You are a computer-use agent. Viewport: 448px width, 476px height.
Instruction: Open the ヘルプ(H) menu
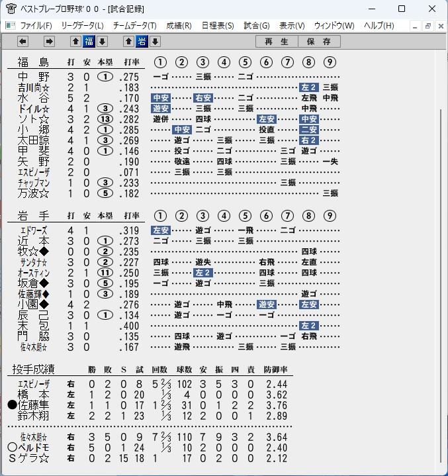[379, 26]
